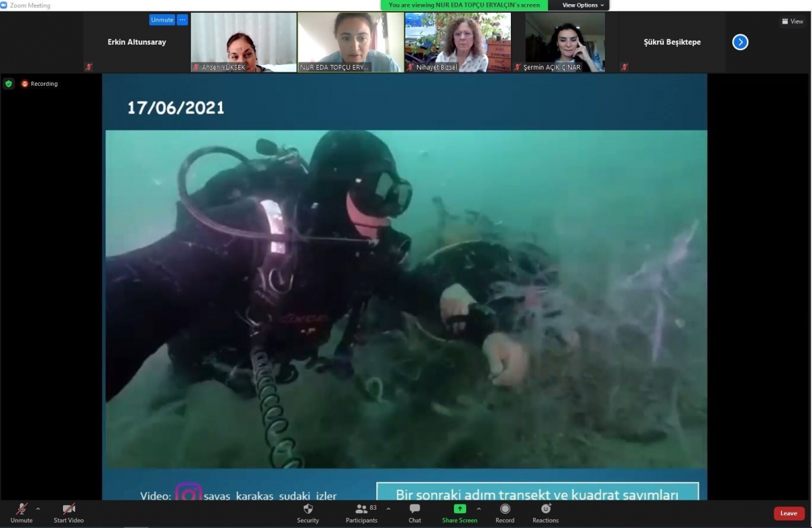Open the three-dots menu on Erkin's tile

tap(182, 20)
